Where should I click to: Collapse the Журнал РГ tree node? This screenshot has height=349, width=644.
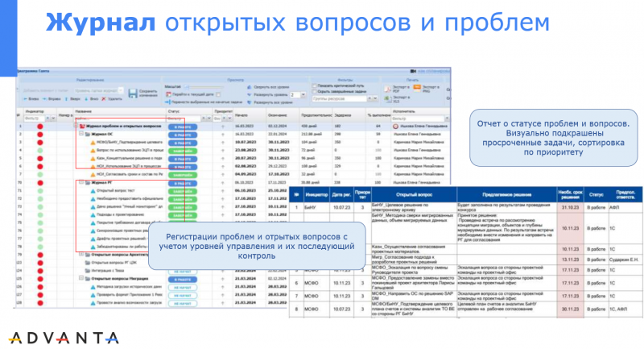(x=80, y=183)
